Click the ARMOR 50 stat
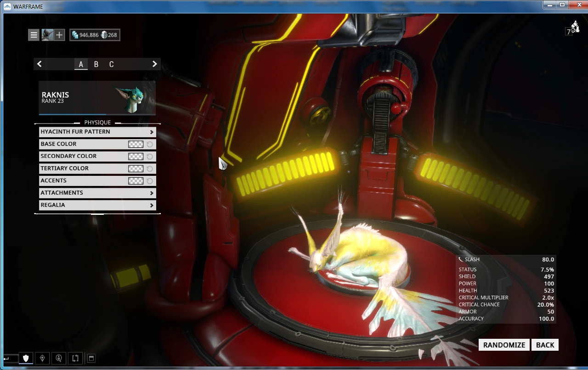Viewport: 588px width, 370px height. click(x=506, y=312)
